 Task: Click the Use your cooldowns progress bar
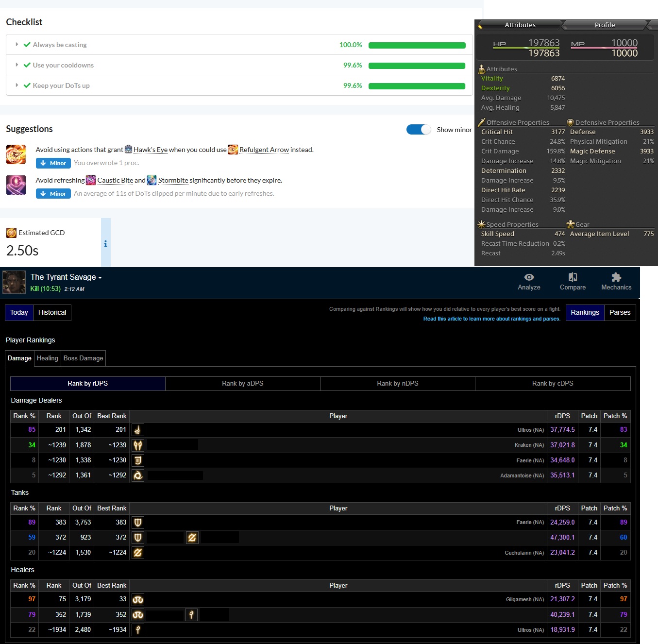coord(417,66)
